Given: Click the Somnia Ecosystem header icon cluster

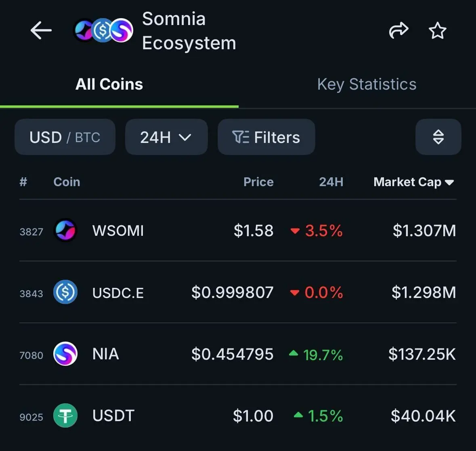Looking at the screenshot, I should (104, 30).
